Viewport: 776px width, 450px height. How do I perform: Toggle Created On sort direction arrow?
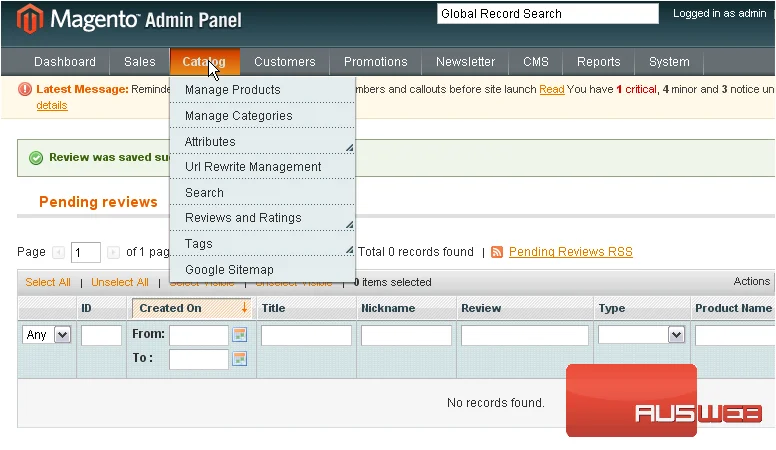click(x=244, y=307)
